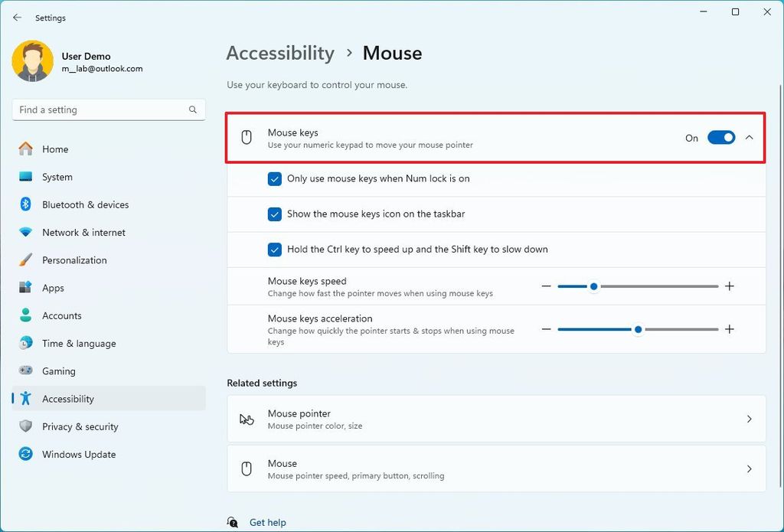Open Mouse pointer related settings
Image resolution: width=784 pixels, height=532 pixels.
point(495,419)
